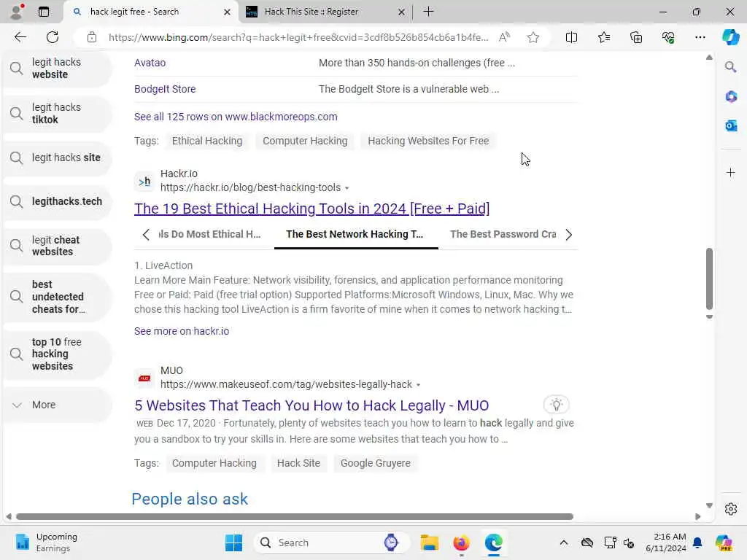Open the Favorites list icon

603,37
